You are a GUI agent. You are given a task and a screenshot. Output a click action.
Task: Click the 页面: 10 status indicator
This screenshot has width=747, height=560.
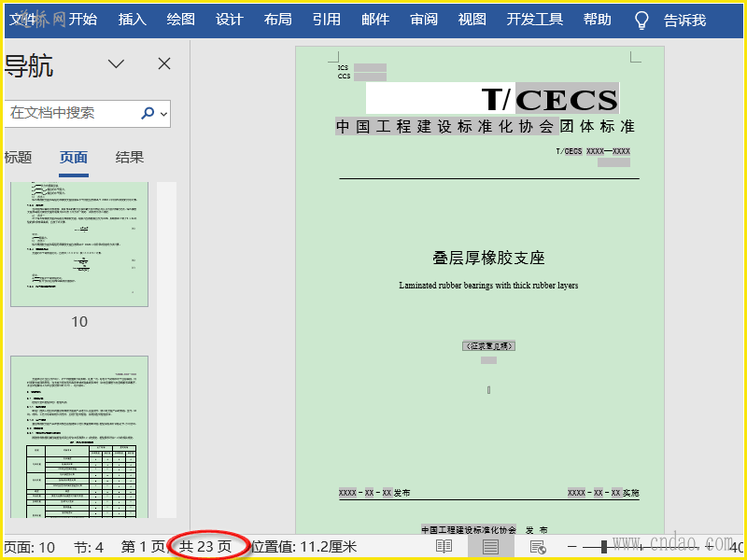pos(30,547)
